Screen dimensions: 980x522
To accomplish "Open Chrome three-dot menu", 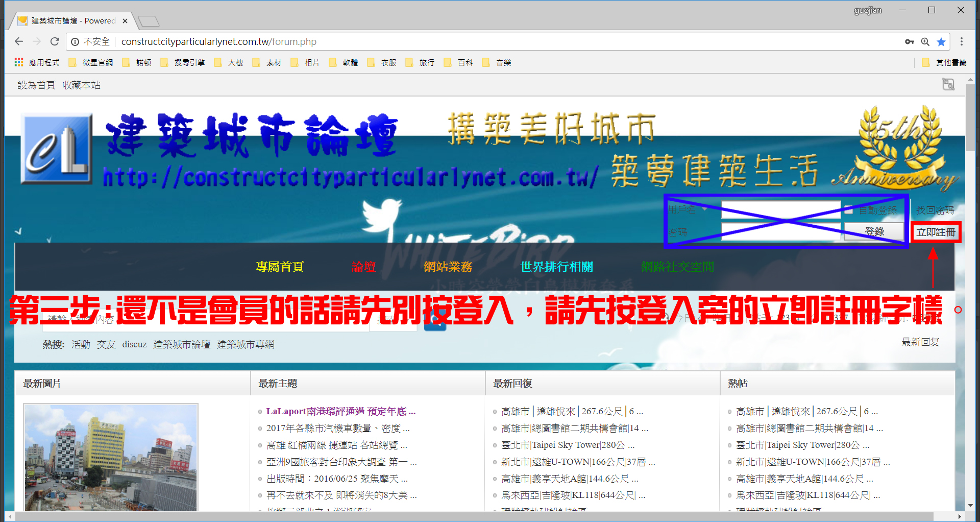I will (x=962, y=42).
